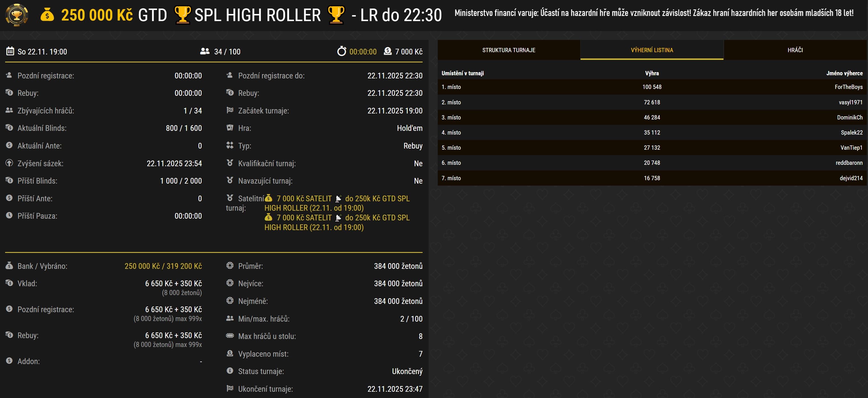
Task: Click the players icon next to 34 / 100
Action: [204, 51]
